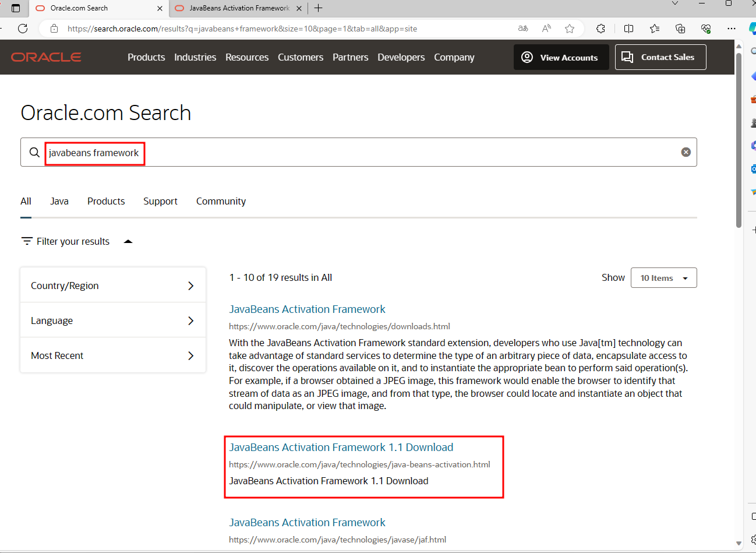
Task: Click the search magnifier icon
Action: [x=34, y=153]
